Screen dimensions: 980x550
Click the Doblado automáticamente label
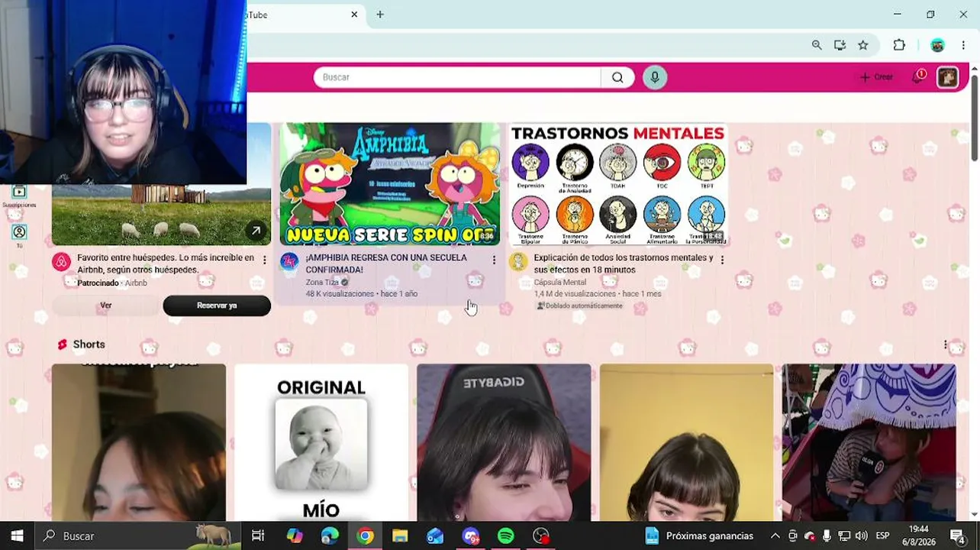579,306
